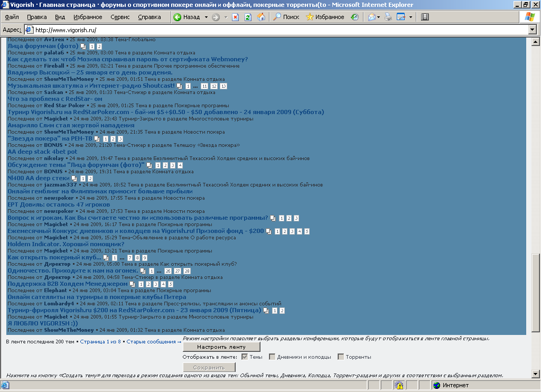Expand the address bar URL dropdown
The image size is (541, 392).
point(532,30)
